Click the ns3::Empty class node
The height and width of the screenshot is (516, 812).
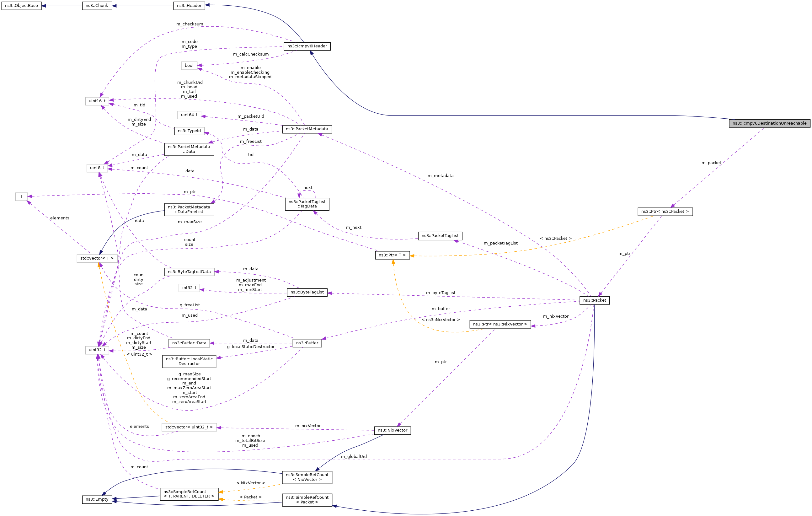pyautogui.click(x=97, y=499)
